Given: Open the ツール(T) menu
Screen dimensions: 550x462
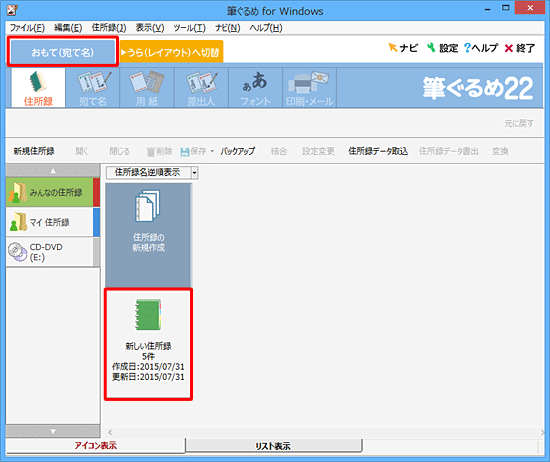Looking at the screenshot, I should tap(189, 28).
